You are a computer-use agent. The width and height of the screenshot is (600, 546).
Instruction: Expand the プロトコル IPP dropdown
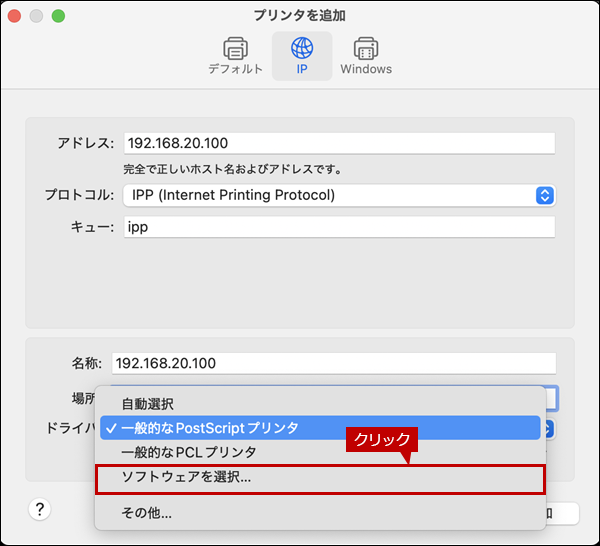pyautogui.click(x=544, y=195)
